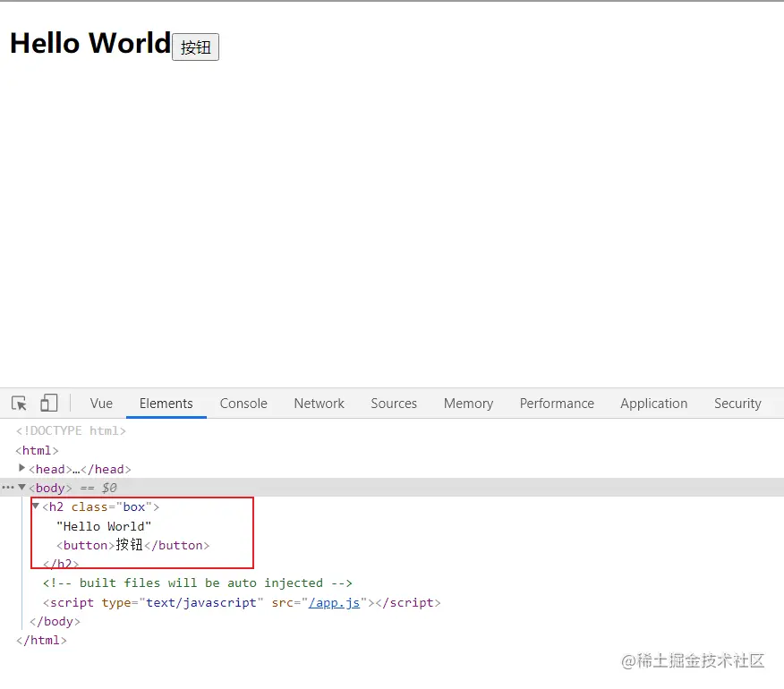Viewport: 784px width, 689px height.
Task: Toggle the device toolbar icon
Action: [x=48, y=403]
